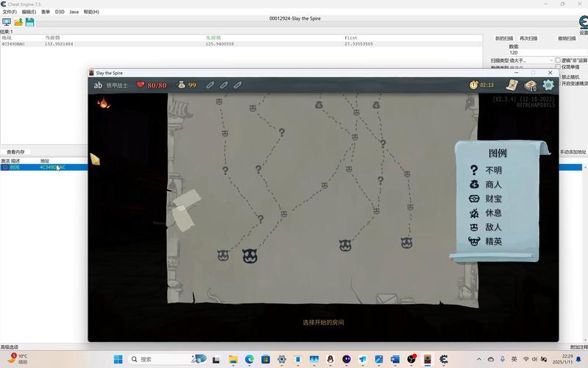
Task: Open the Java menu
Action: coord(74,12)
